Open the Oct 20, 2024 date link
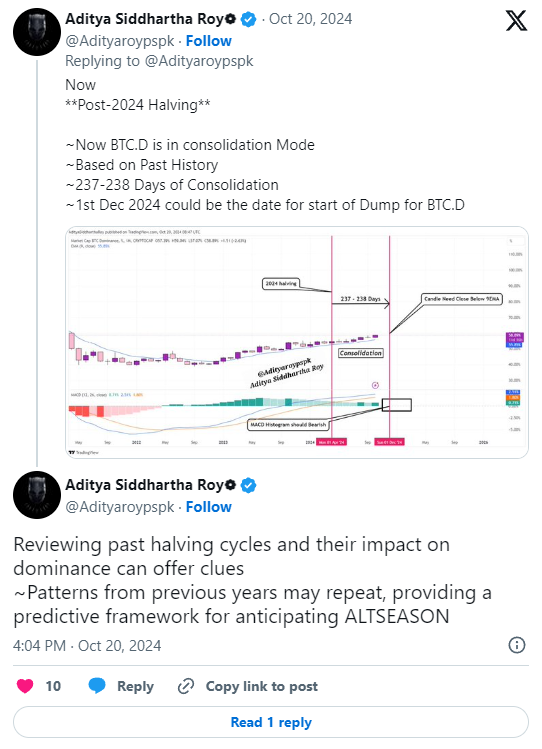 [310, 19]
